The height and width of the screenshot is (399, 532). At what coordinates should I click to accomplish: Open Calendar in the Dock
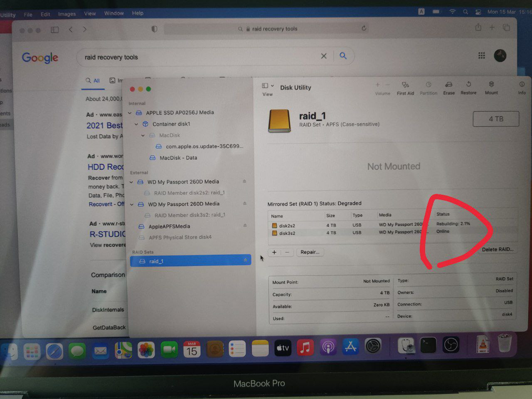coord(192,349)
